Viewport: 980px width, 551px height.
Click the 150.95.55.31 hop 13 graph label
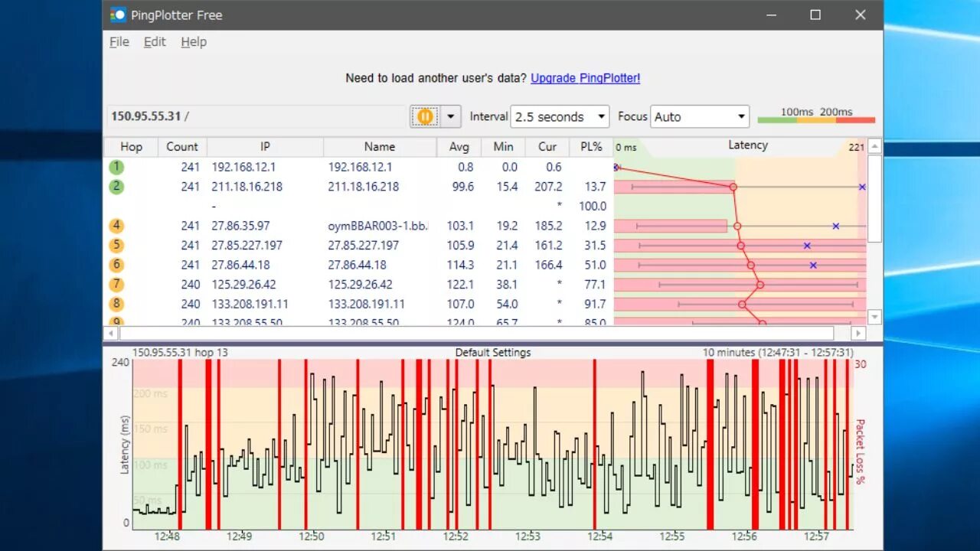(180, 353)
